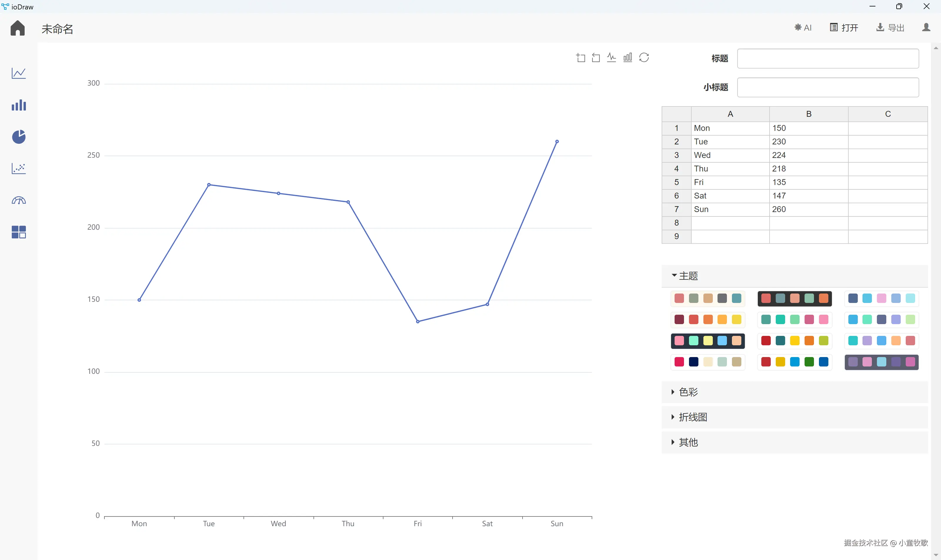Image resolution: width=941 pixels, height=560 pixels.
Task: Click the 打开 open button
Action: click(x=844, y=28)
